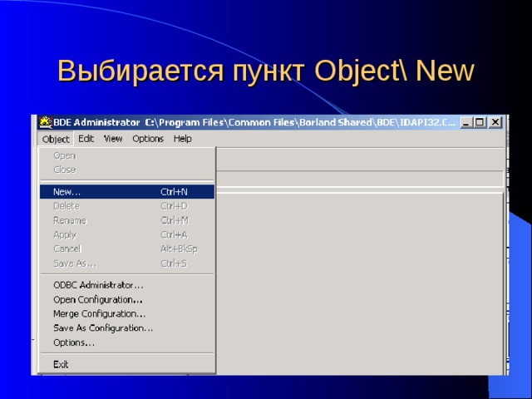Screen dimensions: 532x399
Task: Click the greyed Rename menu entry
Action: pyautogui.click(x=127, y=220)
